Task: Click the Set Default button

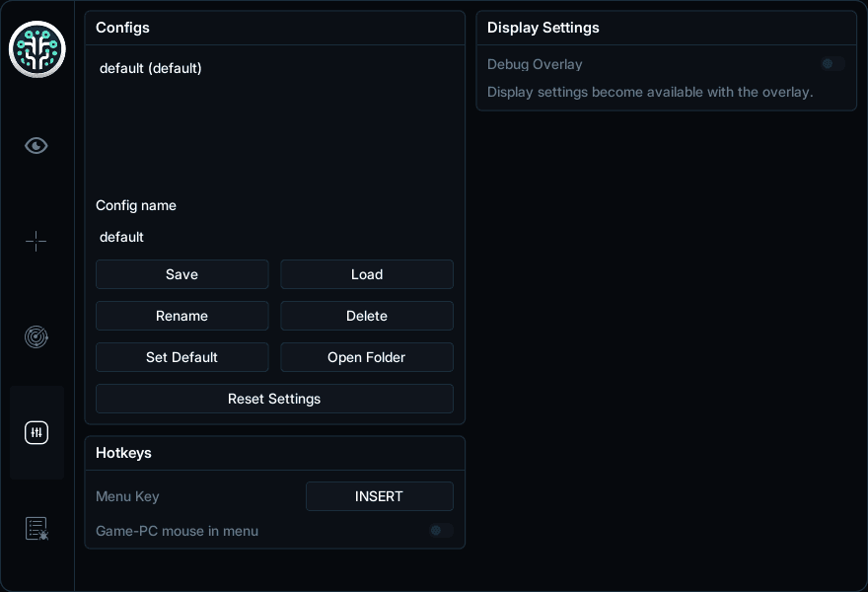Action: (182, 357)
